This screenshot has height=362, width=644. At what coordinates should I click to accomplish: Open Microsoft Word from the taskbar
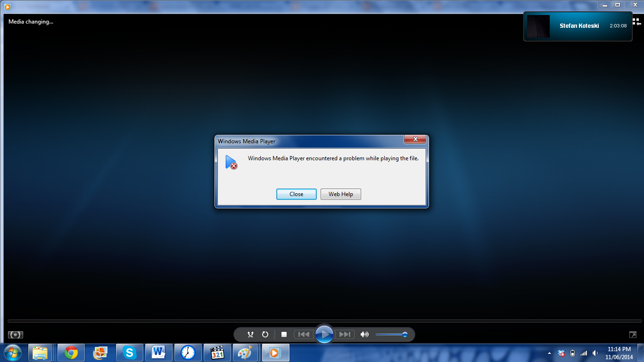[159, 353]
